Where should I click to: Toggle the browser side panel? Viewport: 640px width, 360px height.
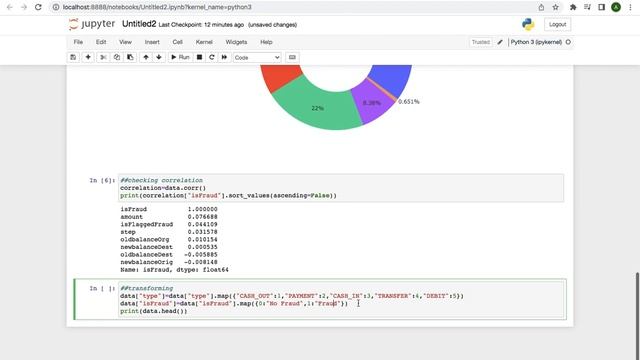602,7
